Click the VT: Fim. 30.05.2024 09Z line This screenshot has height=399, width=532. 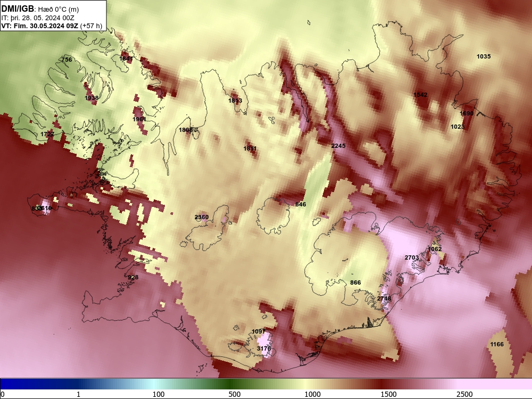tap(52, 26)
